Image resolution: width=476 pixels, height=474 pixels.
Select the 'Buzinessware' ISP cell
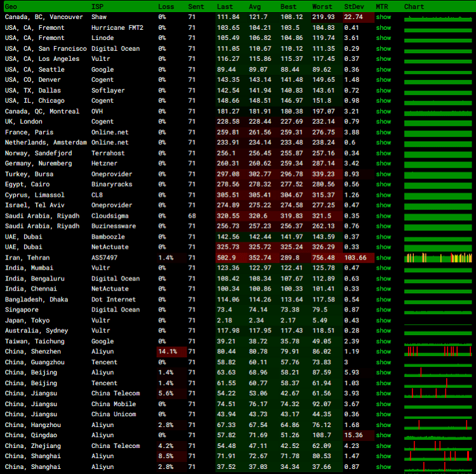(x=114, y=226)
